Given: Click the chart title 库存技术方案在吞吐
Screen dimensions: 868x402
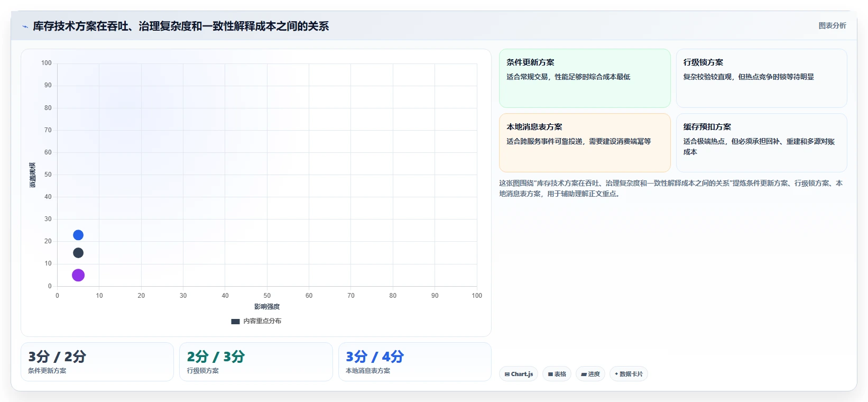Looking at the screenshot, I should click(x=181, y=26).
